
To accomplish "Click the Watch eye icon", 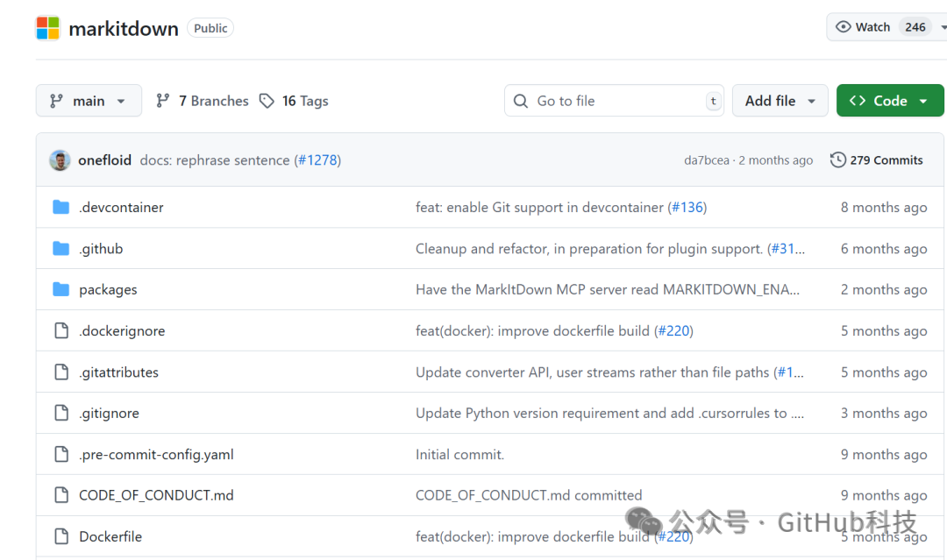I will click(844, 27).
